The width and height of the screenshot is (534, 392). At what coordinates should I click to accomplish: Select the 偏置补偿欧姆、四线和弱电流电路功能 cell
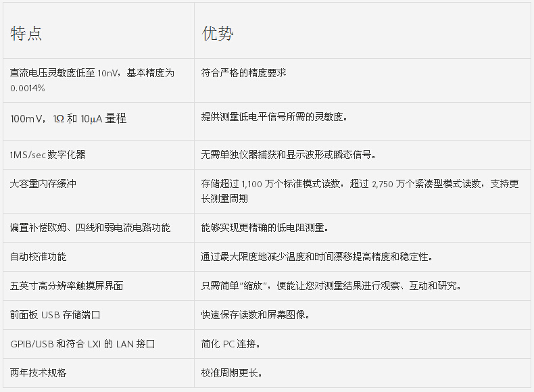[91, 228]
